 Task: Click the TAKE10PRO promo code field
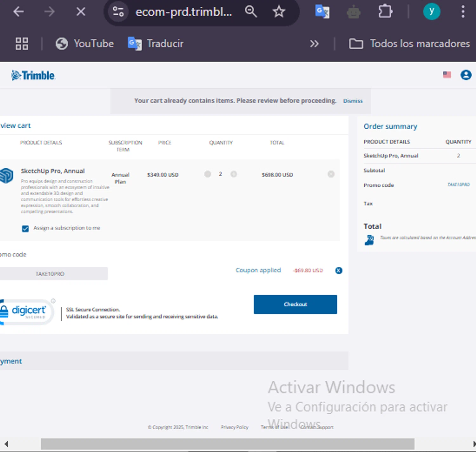point(53,274)
